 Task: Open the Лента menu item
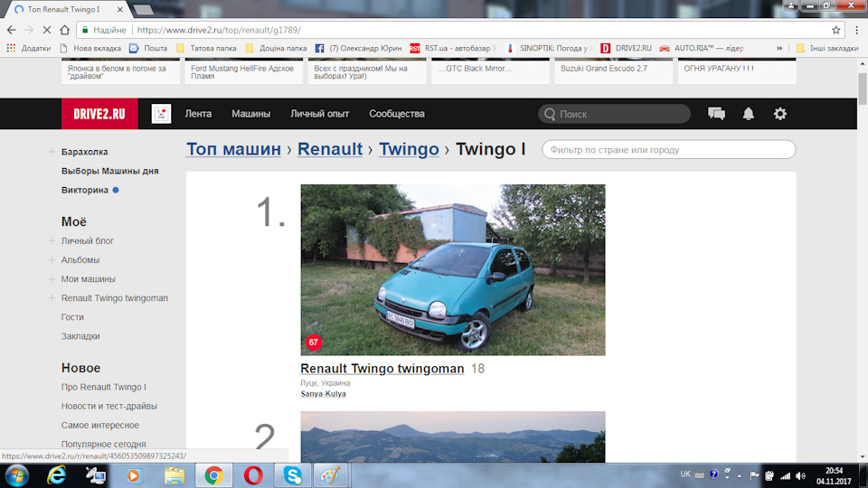pyautogui.click(x=198, y=114)
